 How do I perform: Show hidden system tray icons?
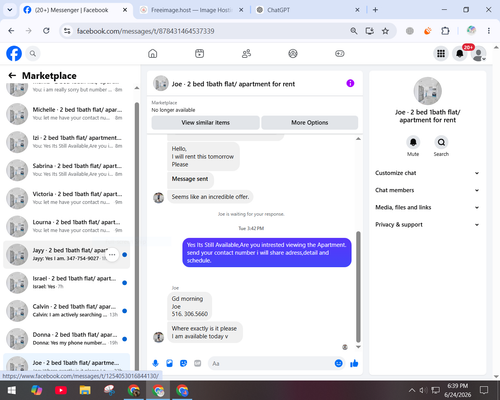coord(412,390)
